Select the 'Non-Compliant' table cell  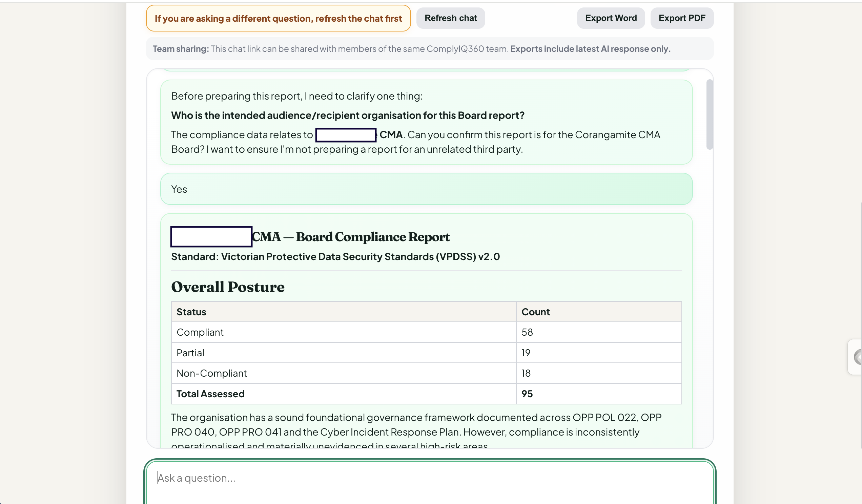tap(344, 373)
